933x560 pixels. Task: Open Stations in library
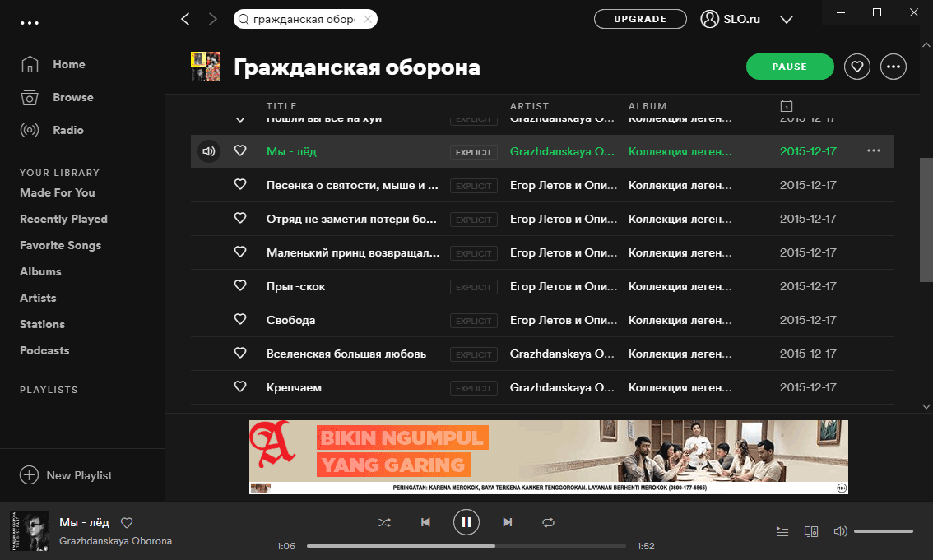point(42,324)
